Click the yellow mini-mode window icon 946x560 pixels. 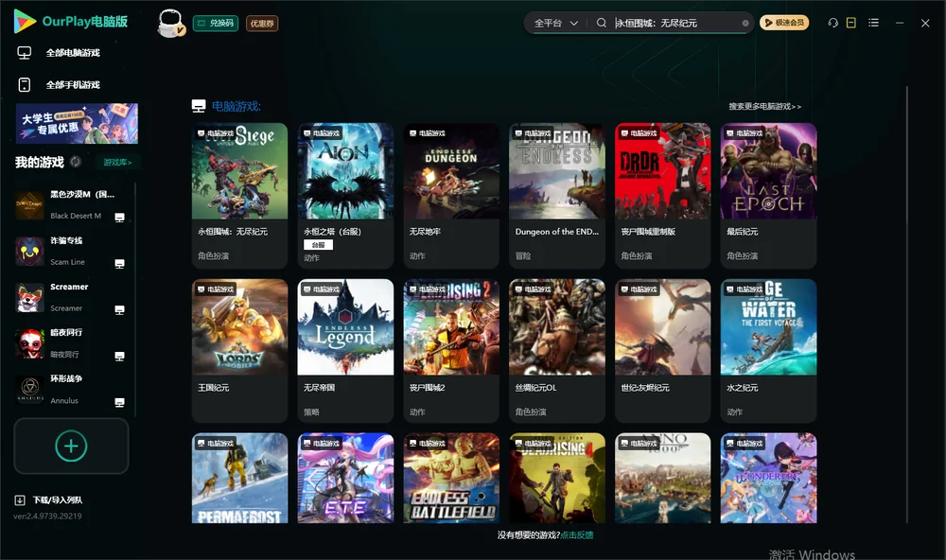point(850,23)
